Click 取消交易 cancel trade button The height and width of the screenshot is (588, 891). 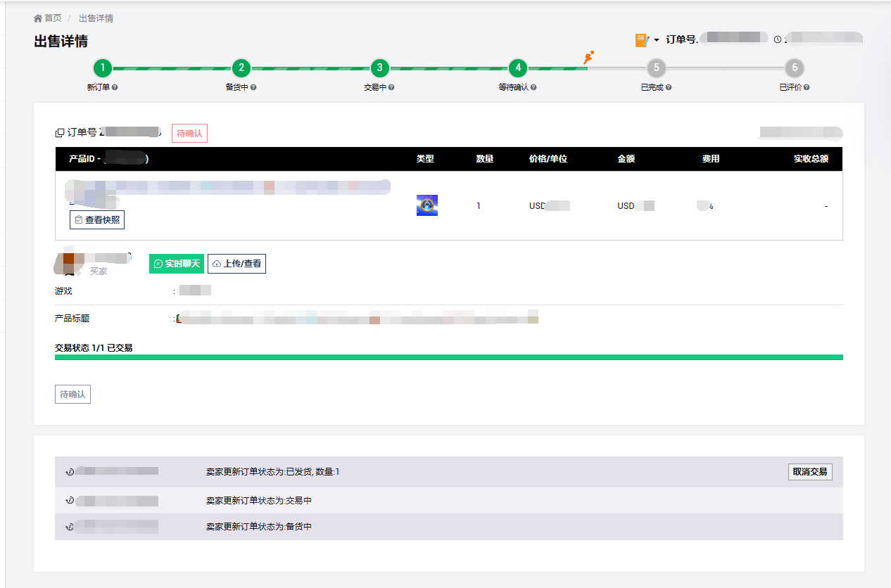(x=809, y=472)
